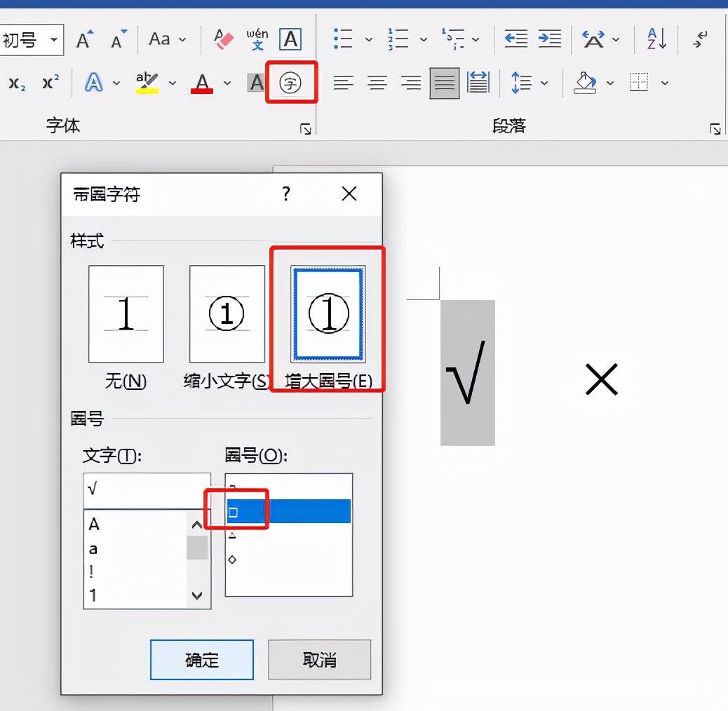Clear formatting with the eraser icon
The height and width of the screenshot is (711, 728).
pos(223,39)
